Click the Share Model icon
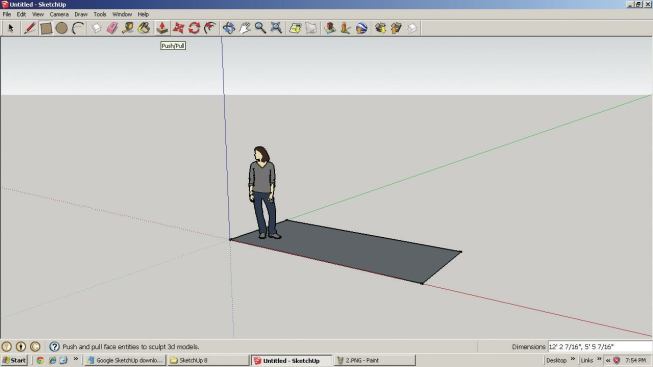 (x=396, y=28)
